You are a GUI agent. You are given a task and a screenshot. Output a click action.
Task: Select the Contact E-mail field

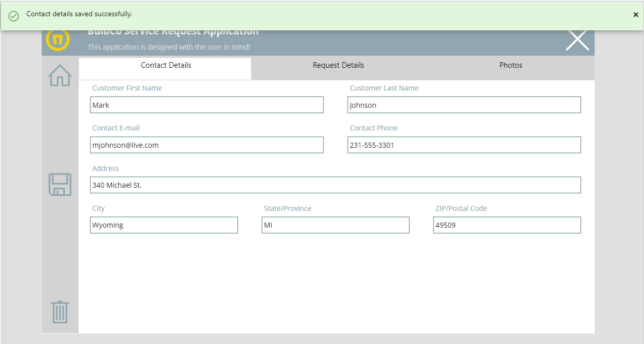206,145
